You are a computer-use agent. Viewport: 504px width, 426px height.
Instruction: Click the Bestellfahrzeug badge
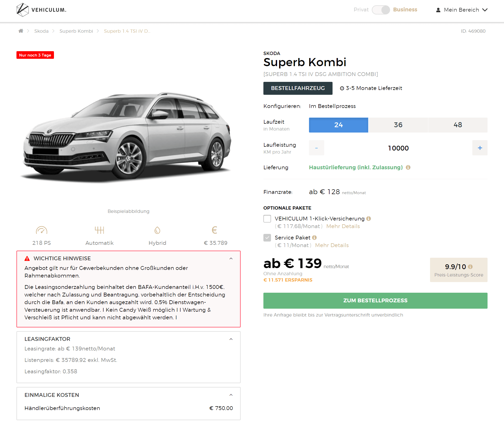[298, 88]
